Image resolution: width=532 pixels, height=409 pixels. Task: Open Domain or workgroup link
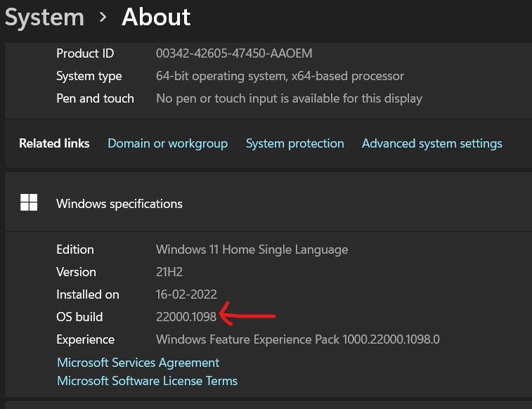pos(167,143)
